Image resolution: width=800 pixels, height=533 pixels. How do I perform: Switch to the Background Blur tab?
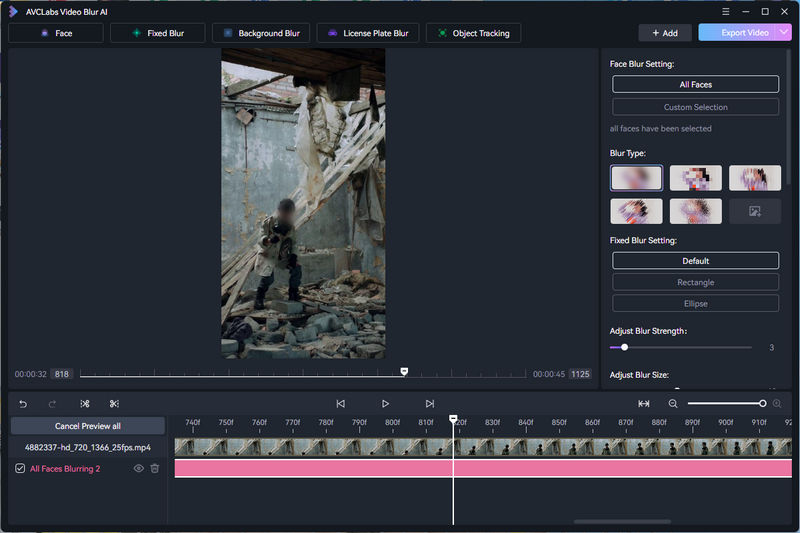pos(262,33)
